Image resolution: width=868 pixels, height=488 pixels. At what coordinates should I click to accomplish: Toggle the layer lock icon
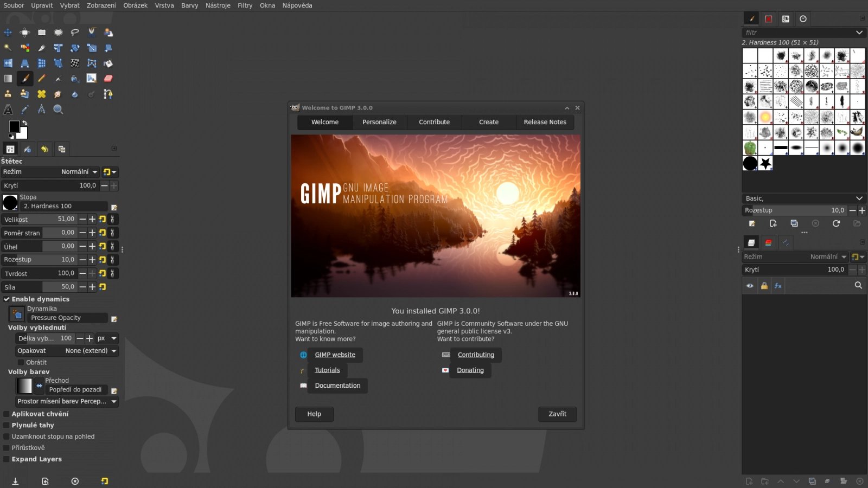[x=764, y=286]
